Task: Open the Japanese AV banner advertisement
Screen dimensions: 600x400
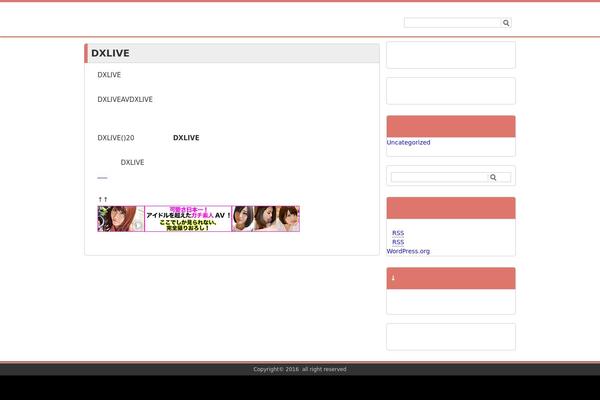Action: pos(199,219)
